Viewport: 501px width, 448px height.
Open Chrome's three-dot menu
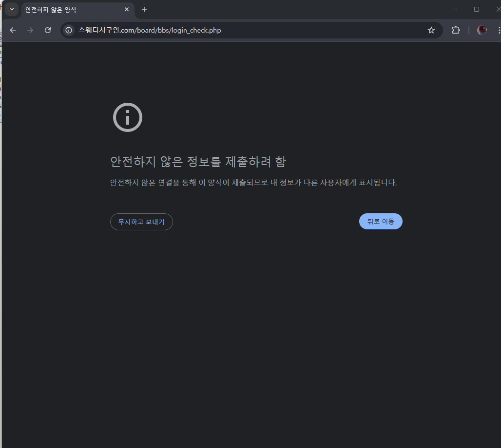coord(499,30)
